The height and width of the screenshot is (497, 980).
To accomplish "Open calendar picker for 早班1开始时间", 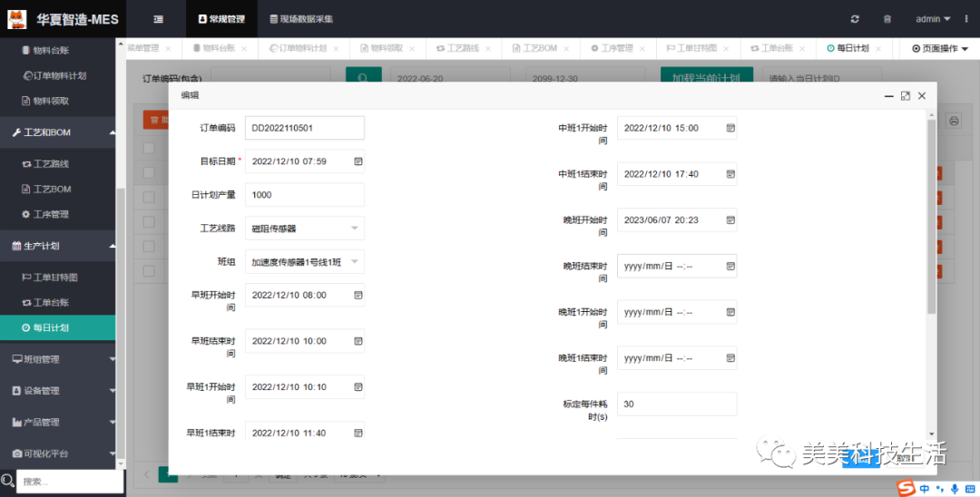I will [358, 387].
